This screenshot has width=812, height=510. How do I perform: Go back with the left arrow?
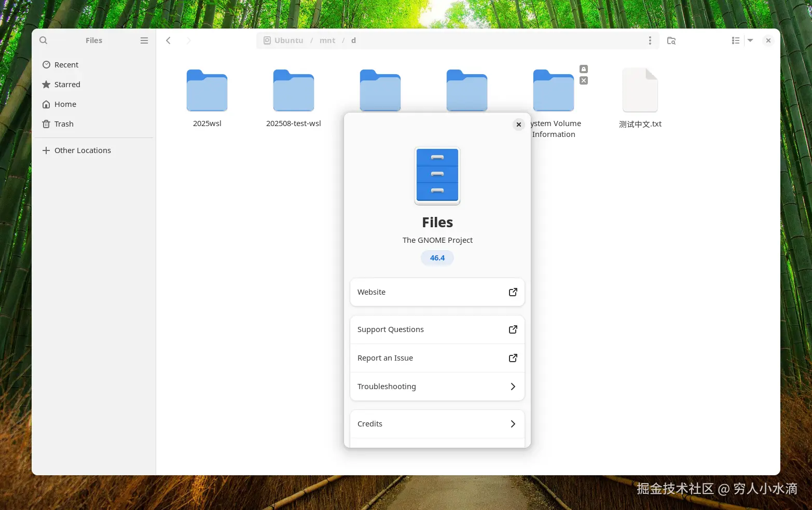pos(168,40)
